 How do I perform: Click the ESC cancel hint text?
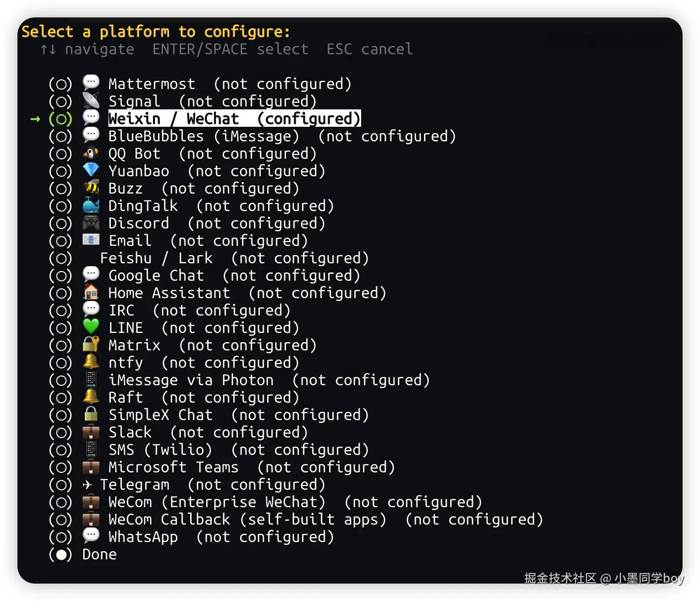click(x=369, y=49)
